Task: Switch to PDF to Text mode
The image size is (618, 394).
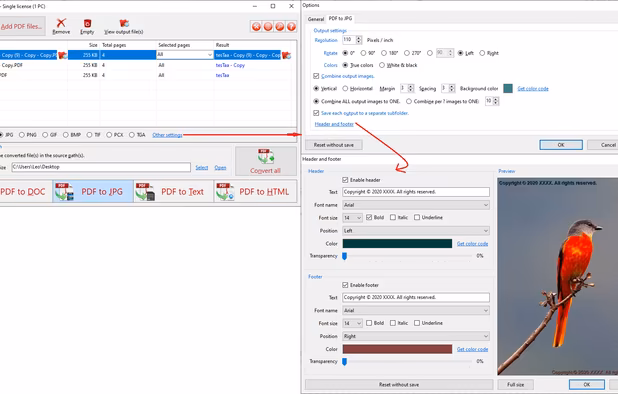Action: (173, 192)
